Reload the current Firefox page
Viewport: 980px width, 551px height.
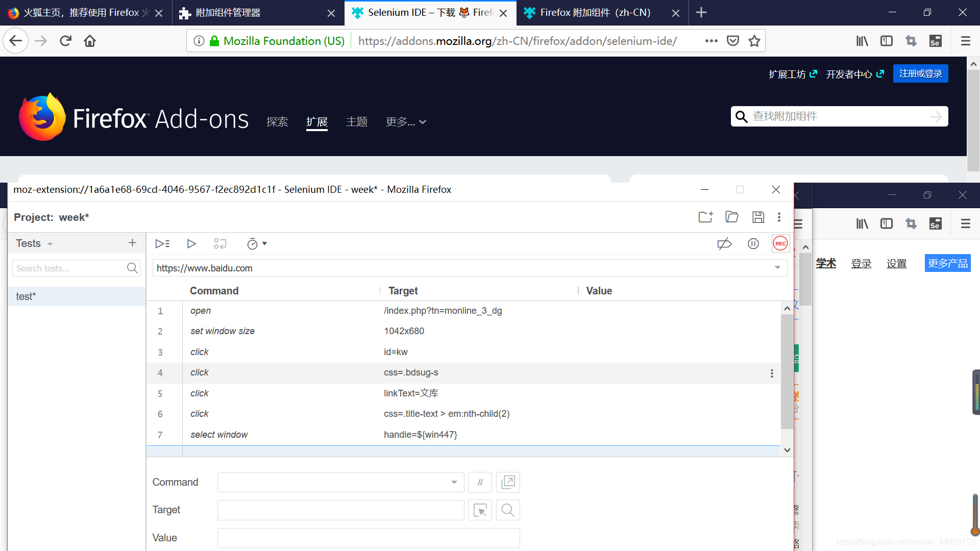65,41
